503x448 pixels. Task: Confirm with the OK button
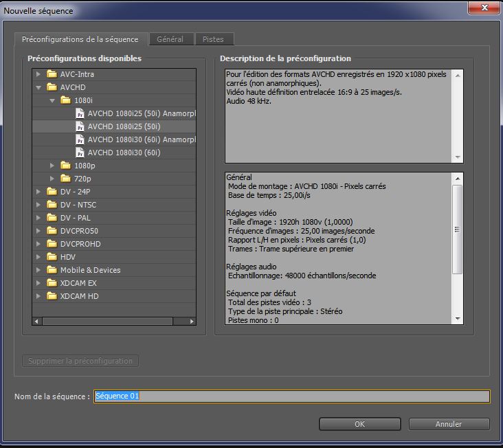pos(359,424)
